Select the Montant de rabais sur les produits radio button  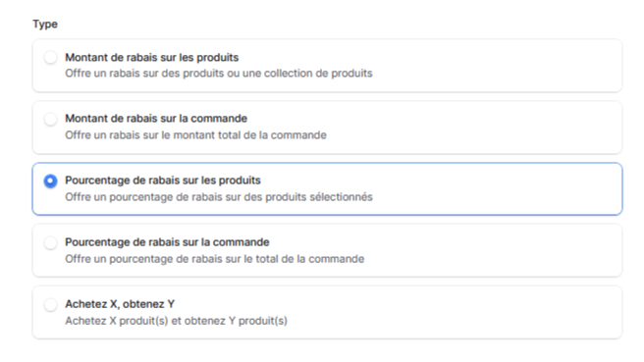coord(50,58)
